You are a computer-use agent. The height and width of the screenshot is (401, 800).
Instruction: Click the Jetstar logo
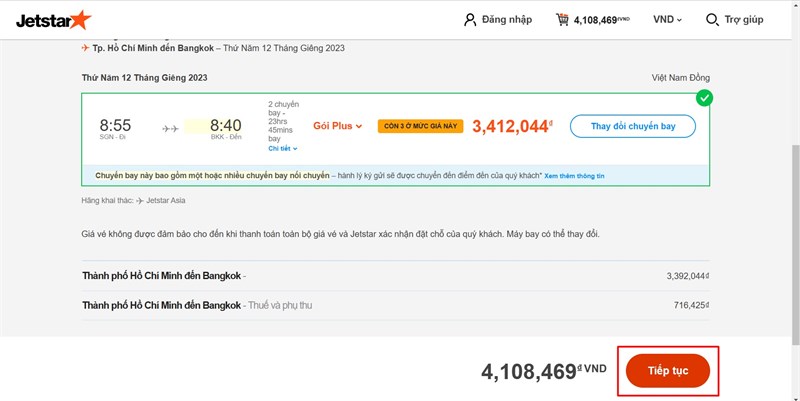[49, 19]
